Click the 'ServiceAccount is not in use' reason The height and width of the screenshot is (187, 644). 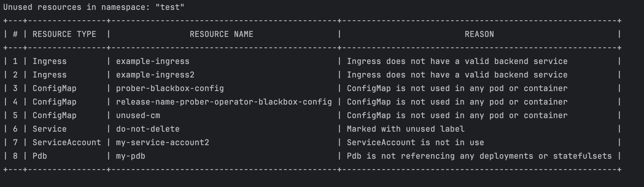tap(415, 142)
